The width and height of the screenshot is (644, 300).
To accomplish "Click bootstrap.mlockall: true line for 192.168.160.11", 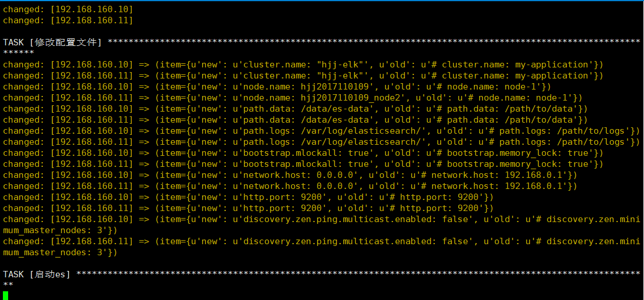I will 303,165.
